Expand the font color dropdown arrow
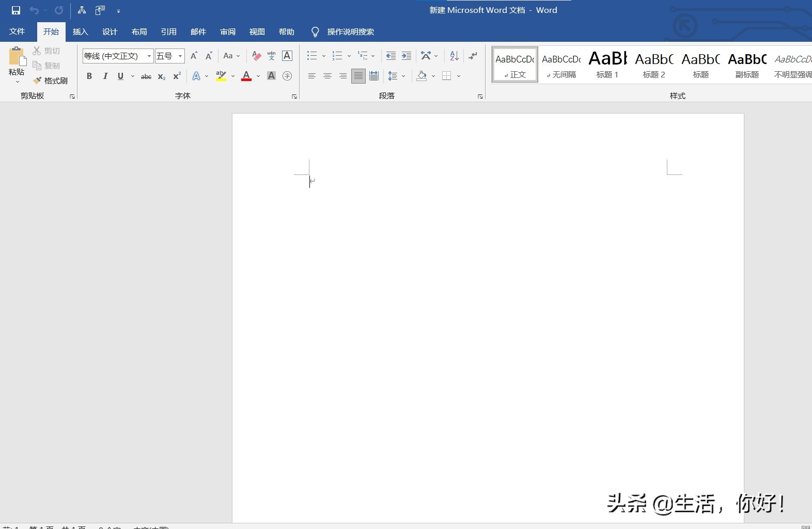The height and width of the screenshot is (529, 812). coord(258,76)
